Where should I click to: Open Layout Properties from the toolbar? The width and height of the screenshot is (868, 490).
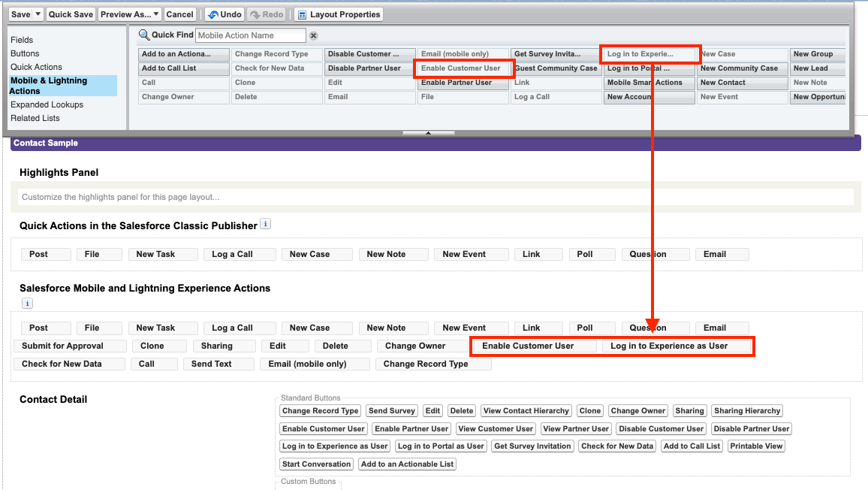pyautogui.click(x=339, y=14)
